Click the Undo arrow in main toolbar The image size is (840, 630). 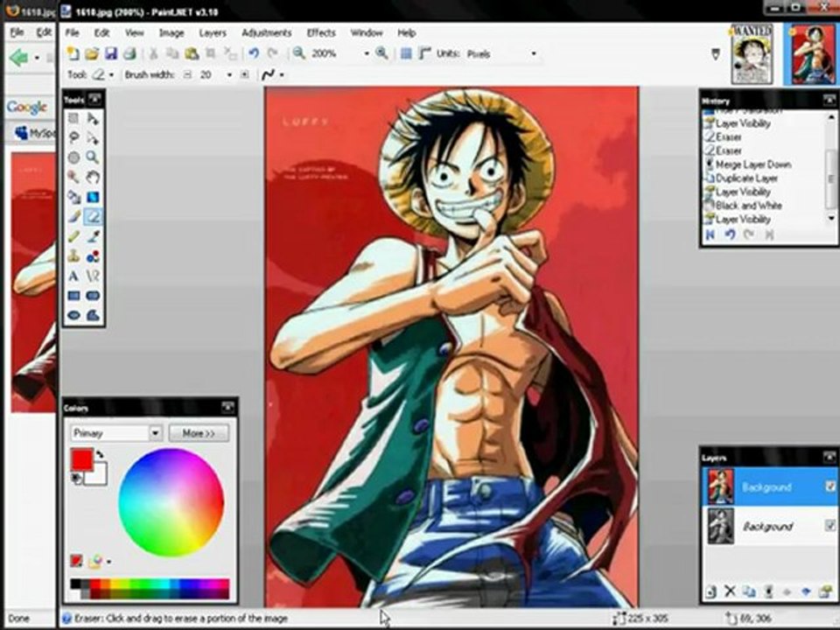coord(254,53)
